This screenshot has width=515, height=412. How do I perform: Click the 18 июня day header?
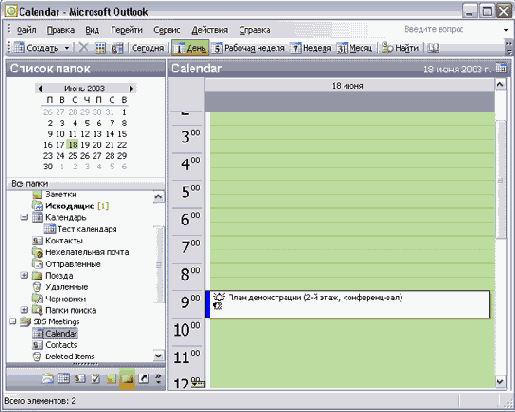(x=349, y=86)
